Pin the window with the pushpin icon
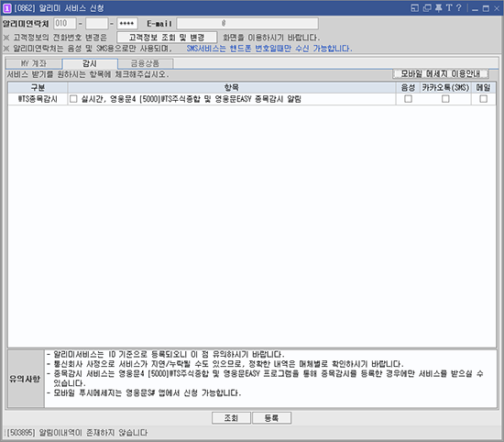Image resolution: width=504 pixels, height=442 pixels. [438, 8]
